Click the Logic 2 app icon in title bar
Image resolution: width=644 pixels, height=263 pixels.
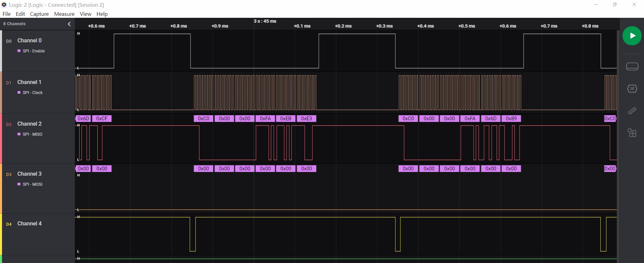(x=4, y=5)
